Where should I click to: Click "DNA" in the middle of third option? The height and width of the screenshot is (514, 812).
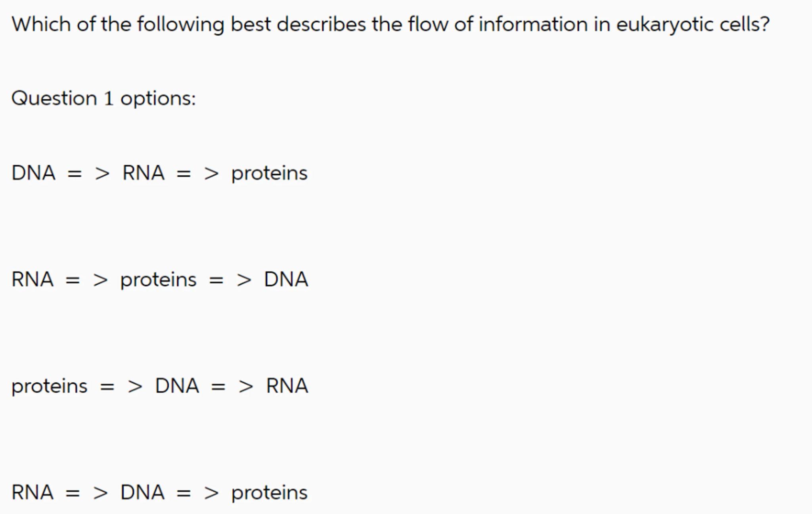pyautogui.click(x=177, y=386)
